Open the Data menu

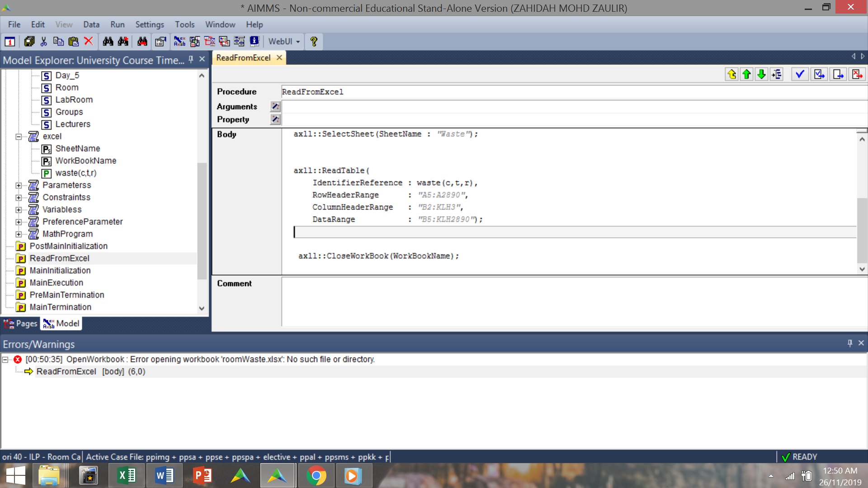(91, 24)
